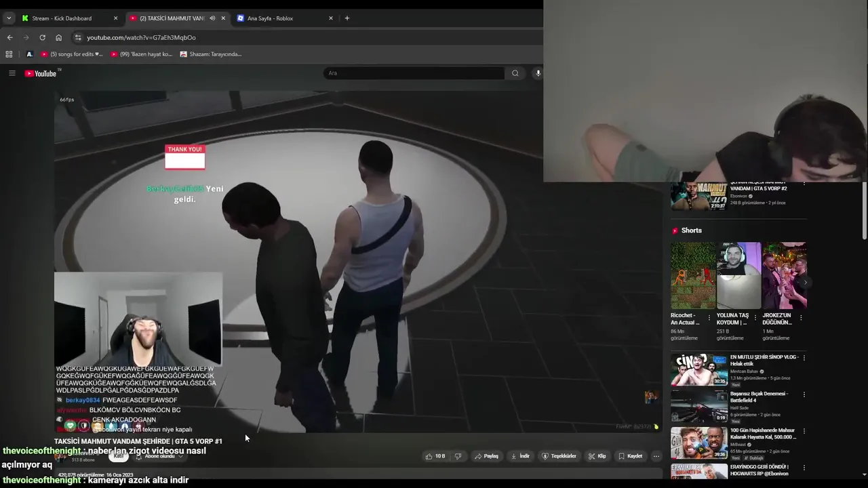Dislike the video

pyautogui.click(x=458, y=456)
